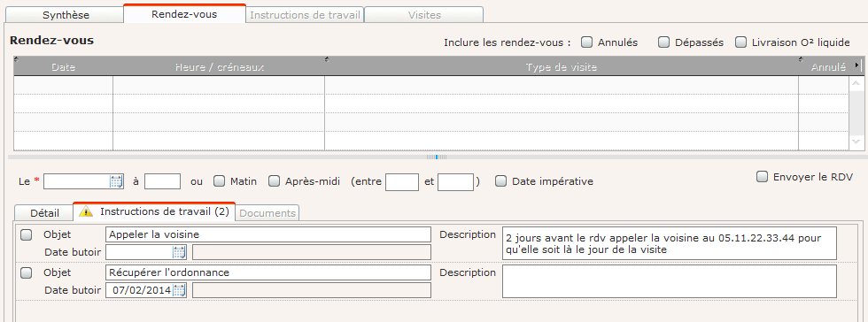Image resolution: width=868 pixels, height=322 pixels.
Task: Click the Date butoir field showing 07/02/2014
Action: tap(140, 290)
